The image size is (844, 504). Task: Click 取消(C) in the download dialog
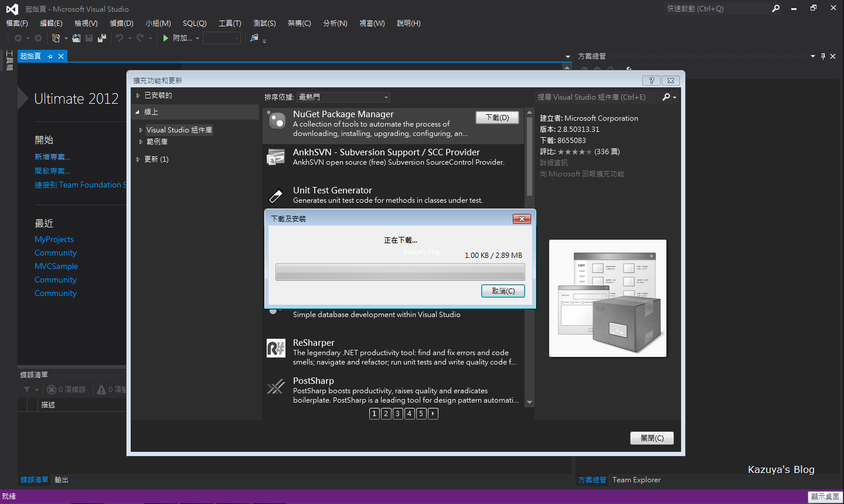503,291
